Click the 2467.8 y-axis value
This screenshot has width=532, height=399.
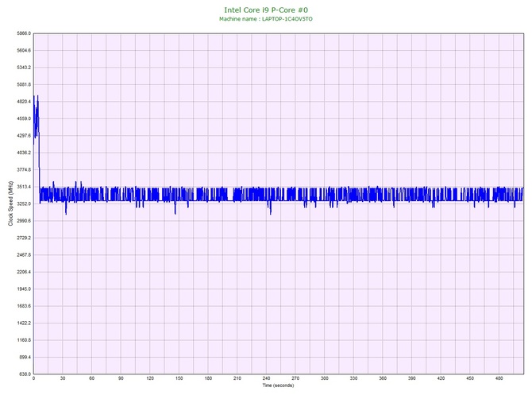[x=24, y=255]
